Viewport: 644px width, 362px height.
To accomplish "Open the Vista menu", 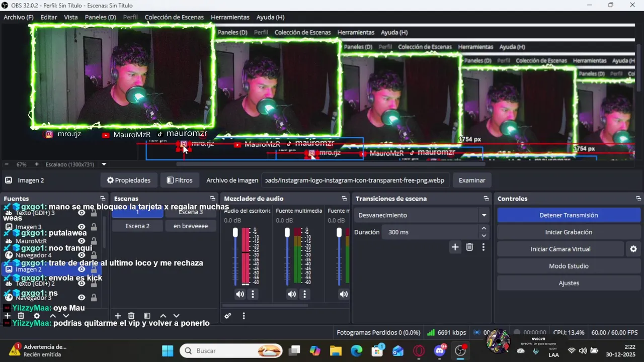I will pyautogui.click(x=71, y=17).
